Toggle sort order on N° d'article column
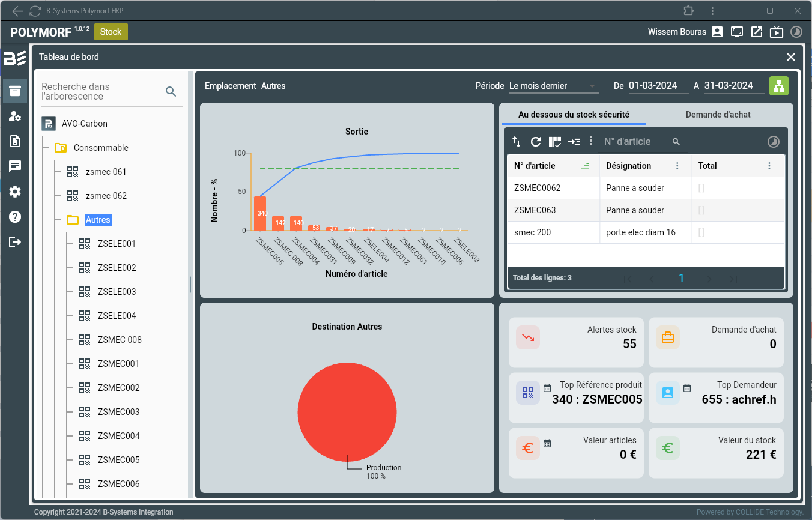Screen dimensions: 812x520 click(x=585, y=166)
